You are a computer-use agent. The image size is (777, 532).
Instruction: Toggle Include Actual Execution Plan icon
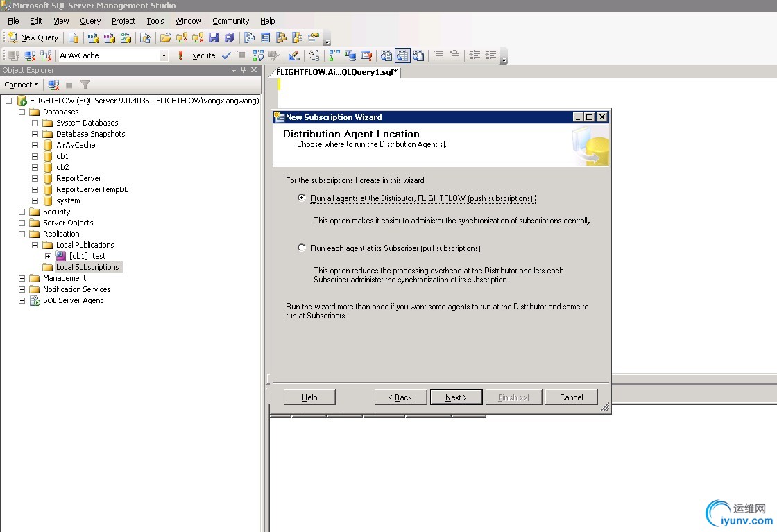[x=334, y=55]
